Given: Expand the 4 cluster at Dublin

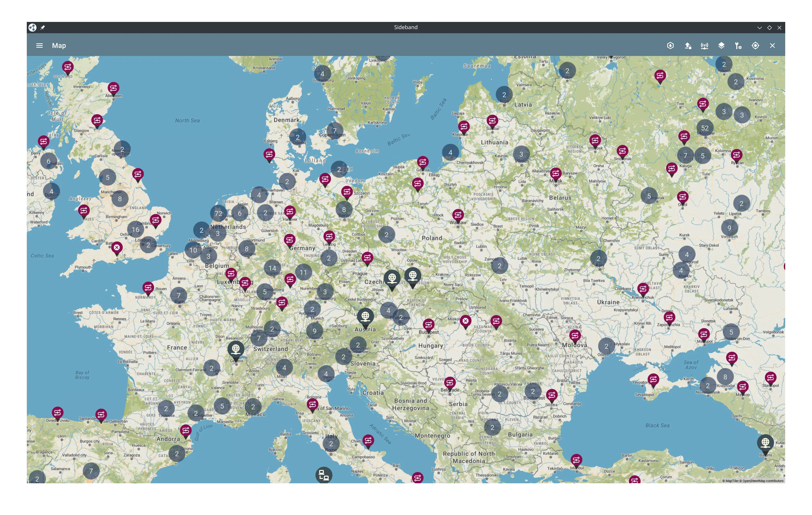Looking at the screenshot, I should point(51,191).
